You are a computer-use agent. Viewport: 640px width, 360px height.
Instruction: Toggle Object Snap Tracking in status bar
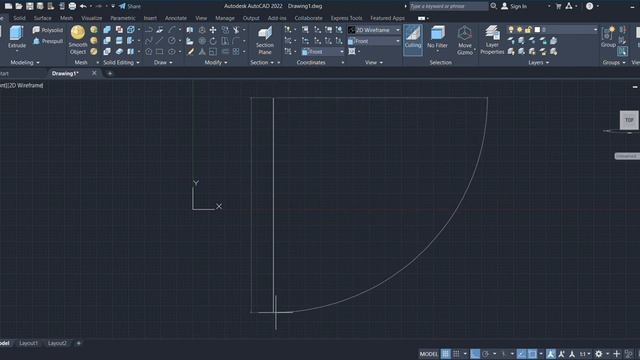click(521, 354)
